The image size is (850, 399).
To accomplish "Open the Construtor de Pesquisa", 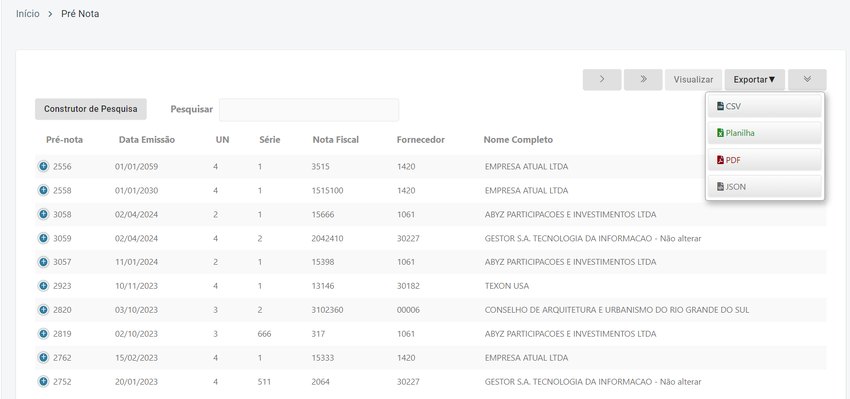I will click(x=91, y=109).
